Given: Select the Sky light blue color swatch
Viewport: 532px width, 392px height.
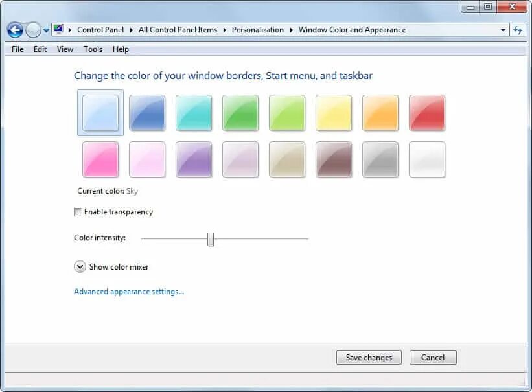Looking at the screenshot, I should pyautogui.click(x=100, y=113).
